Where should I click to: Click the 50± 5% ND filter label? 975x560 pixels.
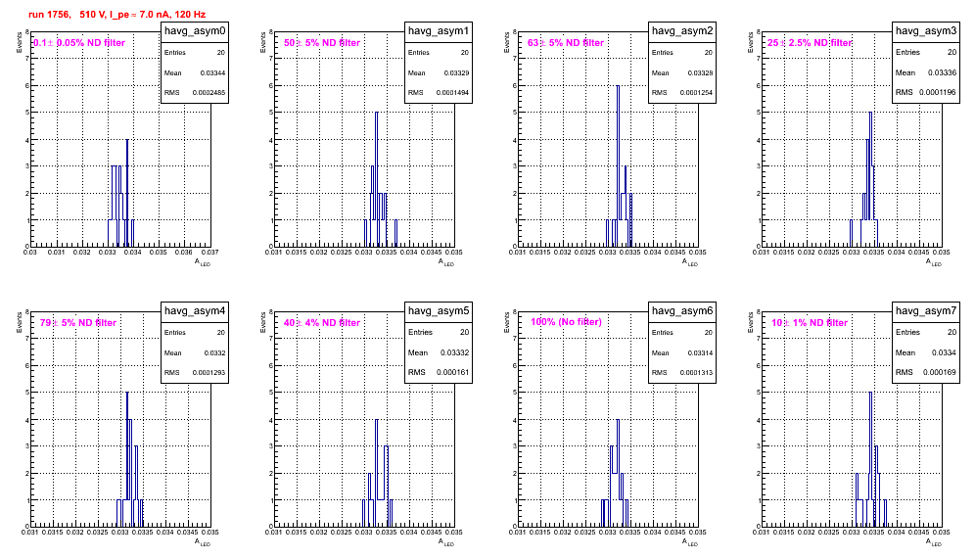click(x=322, y=43)
